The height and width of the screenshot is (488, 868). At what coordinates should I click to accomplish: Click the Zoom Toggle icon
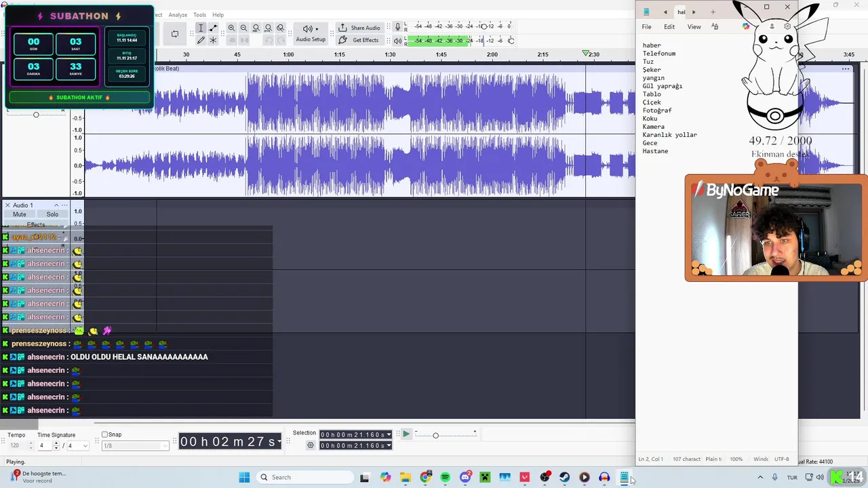(280, 28)
